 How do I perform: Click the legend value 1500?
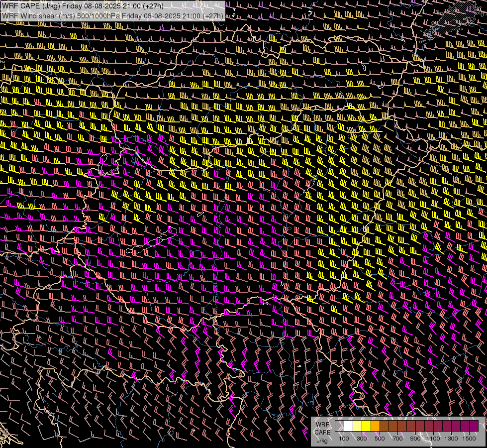(469, 439)
